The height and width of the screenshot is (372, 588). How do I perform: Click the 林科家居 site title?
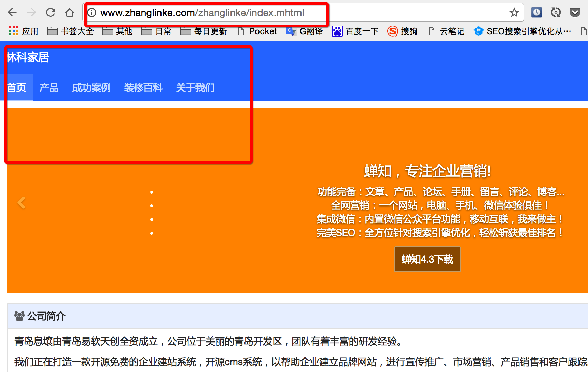pyautogui.click(x=28, y=57)
